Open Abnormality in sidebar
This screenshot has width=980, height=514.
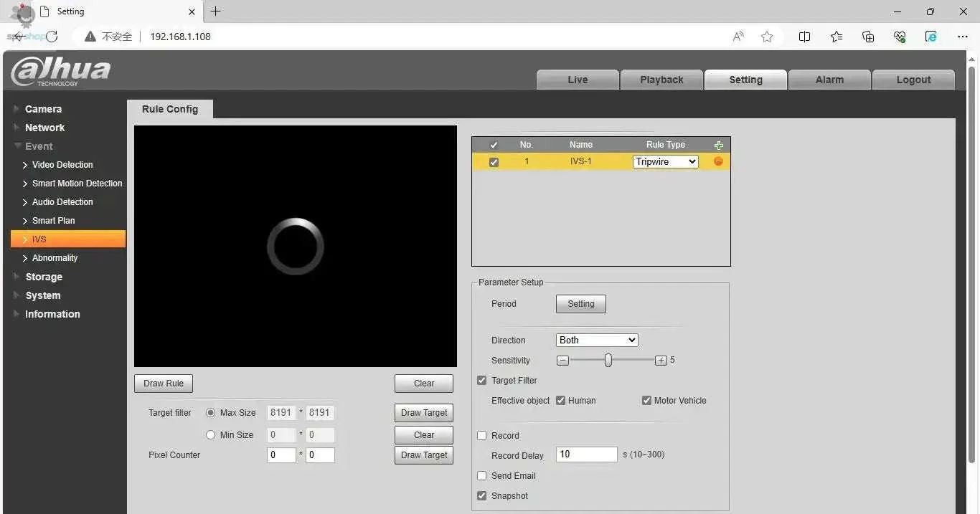55,258
